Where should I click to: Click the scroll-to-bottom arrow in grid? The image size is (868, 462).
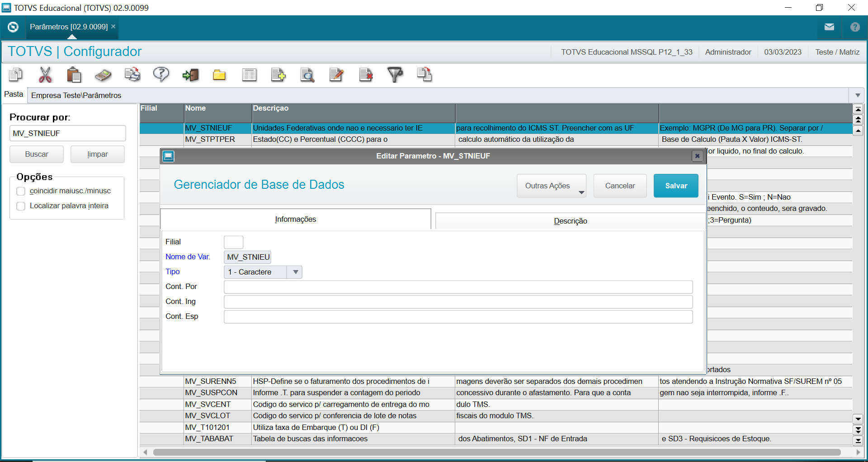(858, 440)
